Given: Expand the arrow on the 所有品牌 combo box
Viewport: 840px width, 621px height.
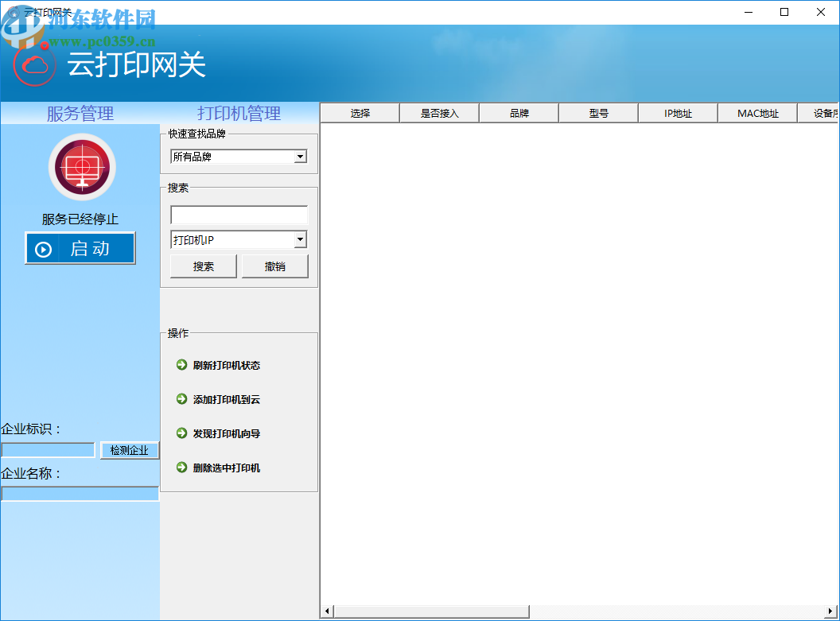Looking at the screenshot, I should tap(301, 157).
